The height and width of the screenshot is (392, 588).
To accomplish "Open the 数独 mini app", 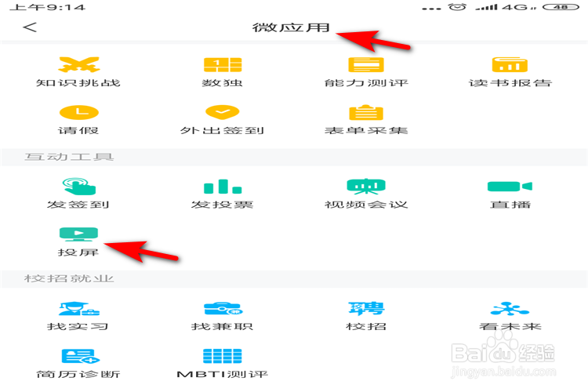I will (223, 72).
